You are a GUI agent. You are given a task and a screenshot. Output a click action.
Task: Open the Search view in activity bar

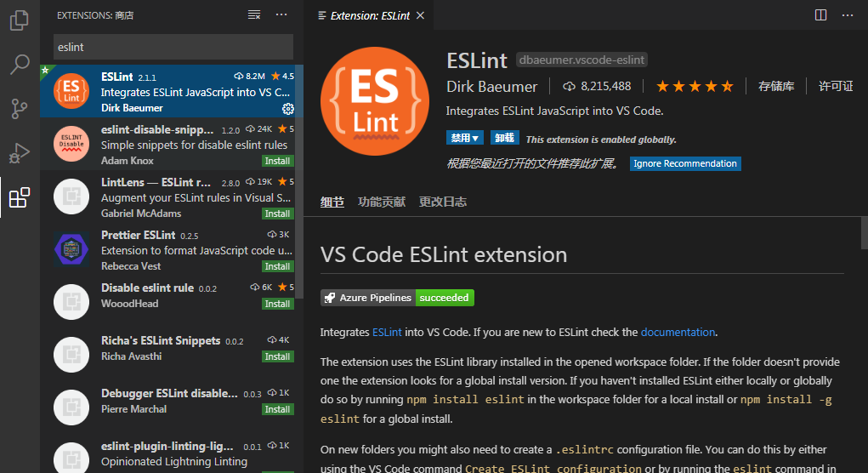coord(20,65)
